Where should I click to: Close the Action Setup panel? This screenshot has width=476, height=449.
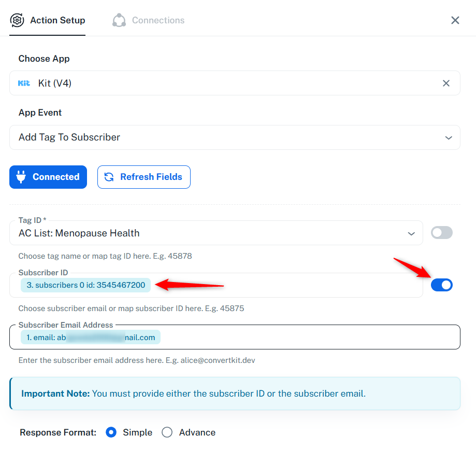pos(455,20)
